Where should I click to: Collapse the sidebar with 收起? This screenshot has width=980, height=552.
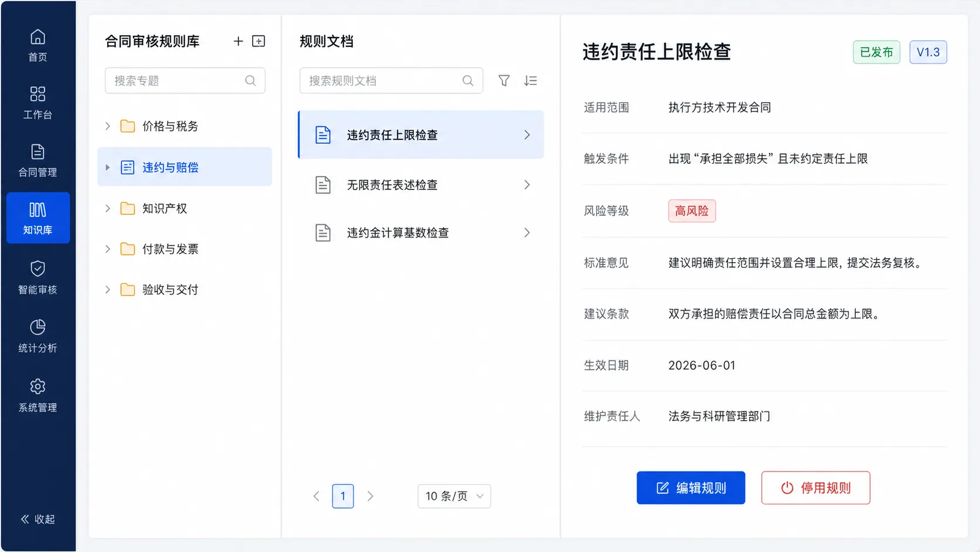[x=38, y=519]
